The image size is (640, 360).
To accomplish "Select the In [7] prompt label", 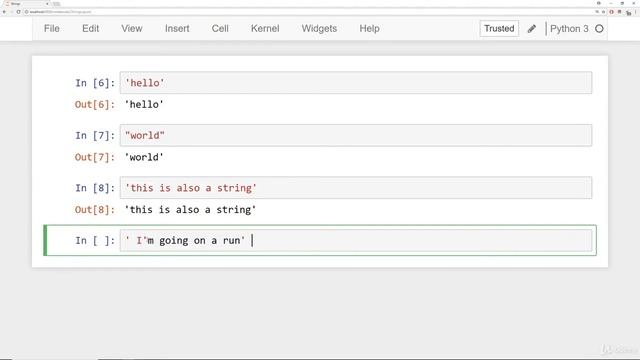I will [95, 136].
